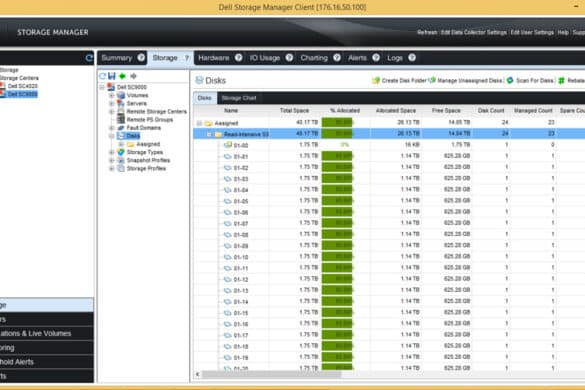Click the Storage Types shield icon in the tree

[121, 152]
